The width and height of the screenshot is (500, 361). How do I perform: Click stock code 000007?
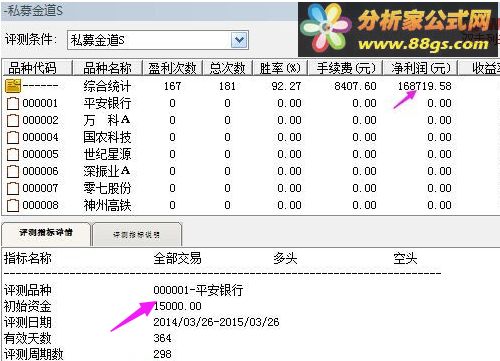[x=40, y=188]
